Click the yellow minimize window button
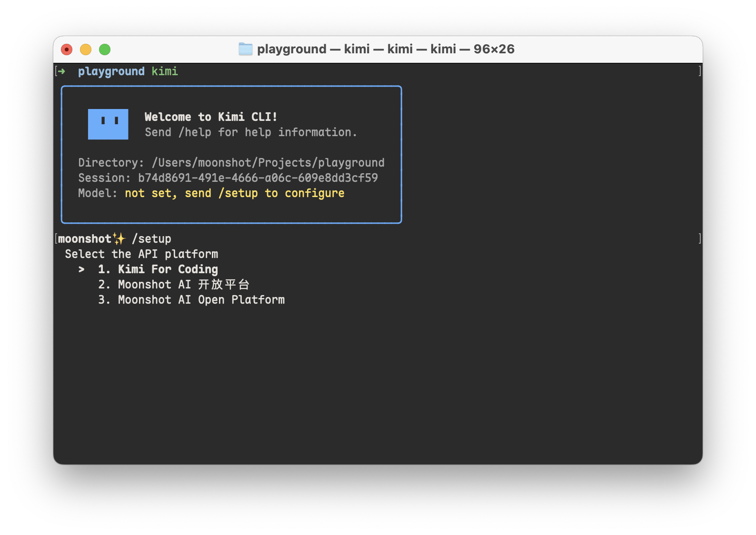The image size is (756, 535). click(86, 50)
